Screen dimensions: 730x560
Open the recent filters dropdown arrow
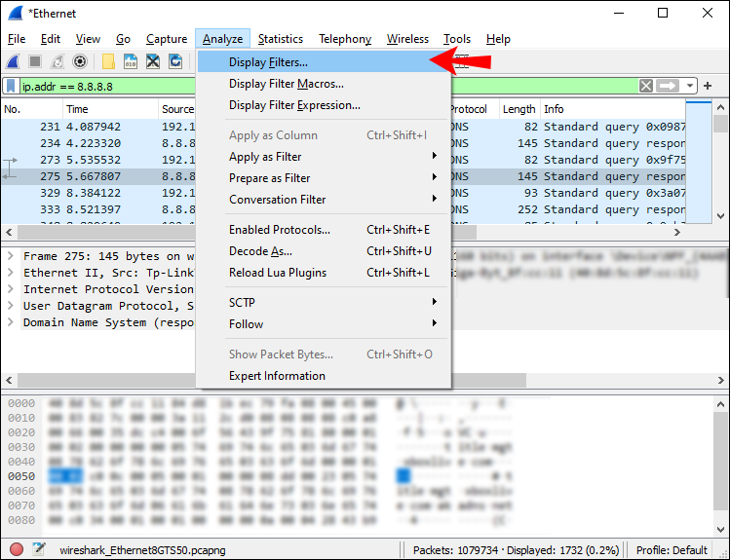pos(689,86)
